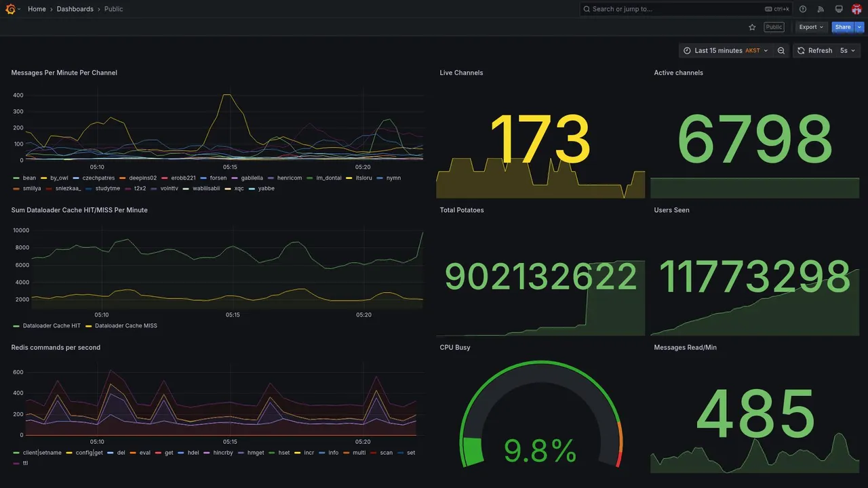Click the xqc legend color swatch

(229, 188)
